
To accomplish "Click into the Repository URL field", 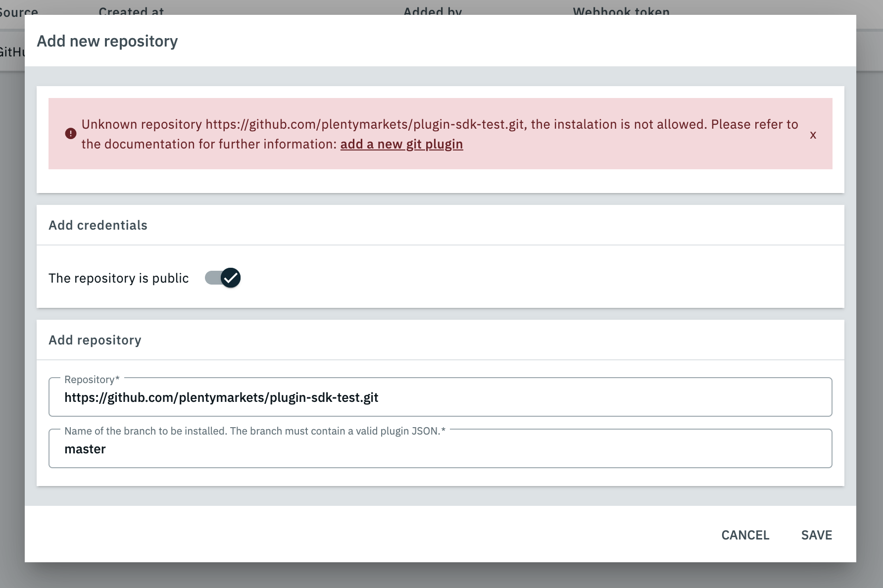I will (x=441, y=397).
